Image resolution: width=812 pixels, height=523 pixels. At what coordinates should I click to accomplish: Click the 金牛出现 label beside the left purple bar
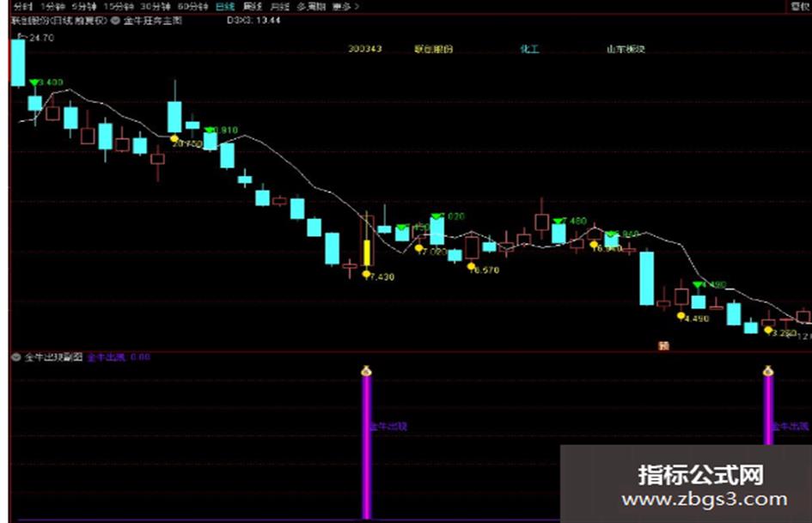coord(388,427)
